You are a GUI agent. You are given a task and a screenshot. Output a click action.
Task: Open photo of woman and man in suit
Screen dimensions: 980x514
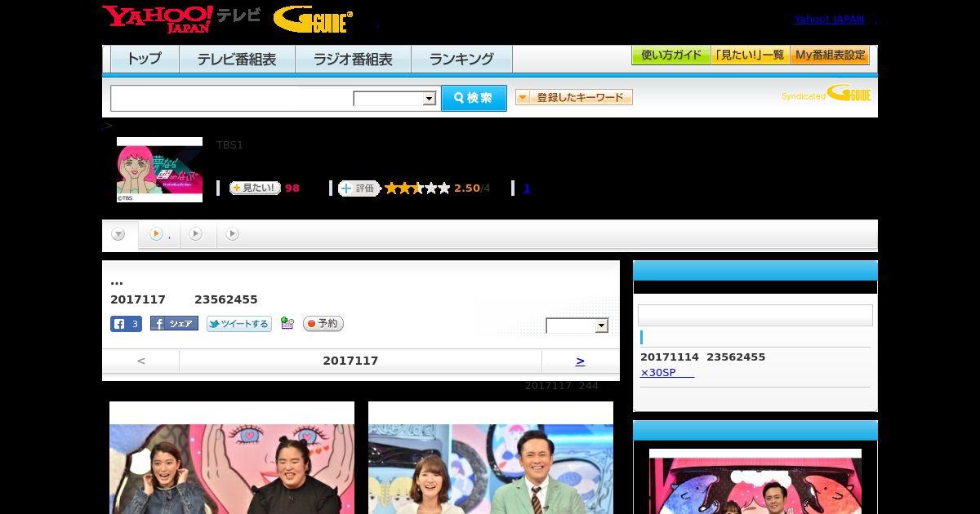[491, 458]
